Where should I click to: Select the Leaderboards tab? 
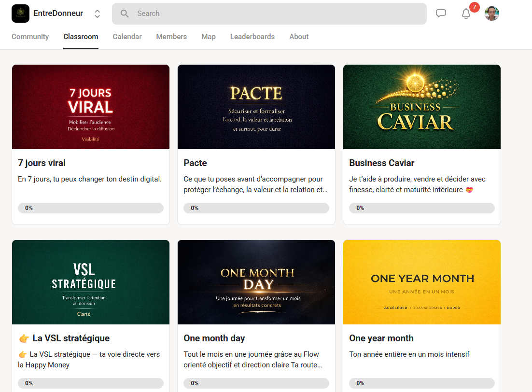(252, 37)
